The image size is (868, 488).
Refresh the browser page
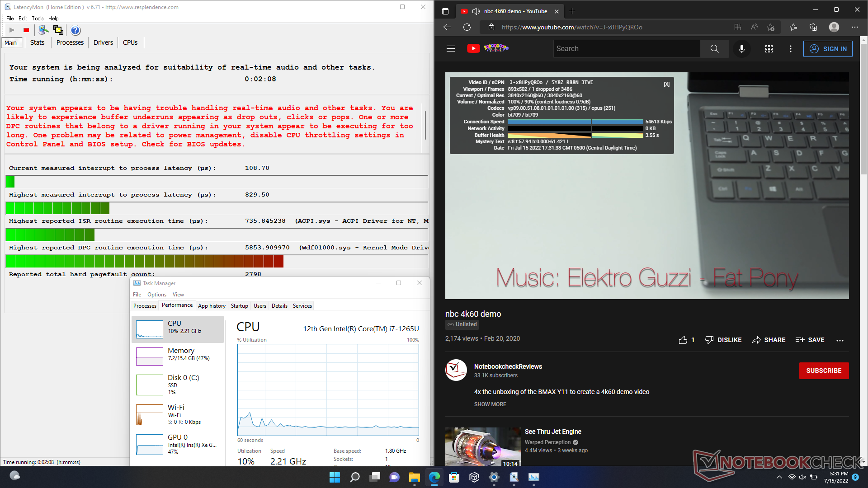point(467,27)
